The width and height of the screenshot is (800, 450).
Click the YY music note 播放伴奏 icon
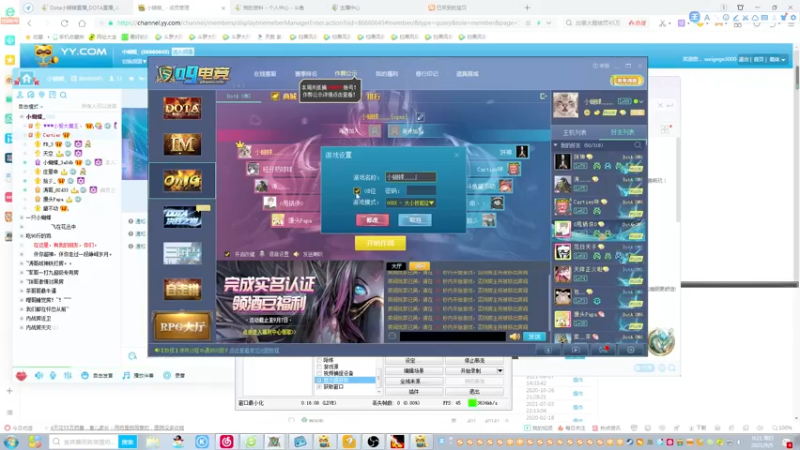pyautogui.click(x=126, y=376)
